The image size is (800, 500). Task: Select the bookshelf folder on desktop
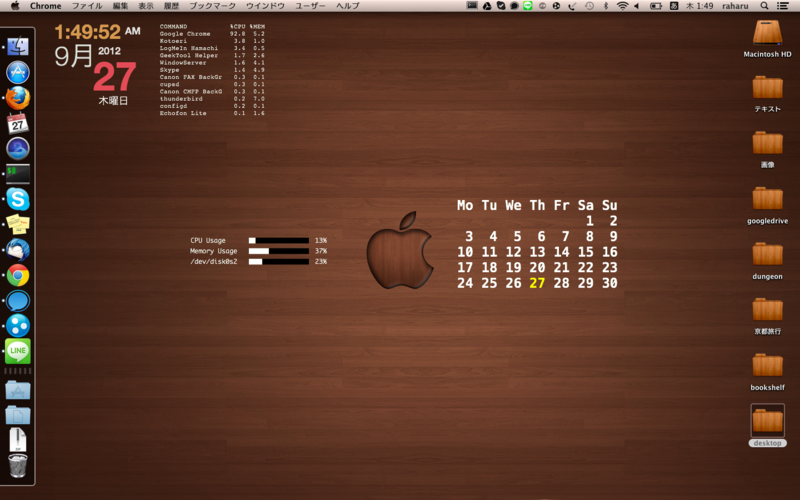click(x=767, y=365)
